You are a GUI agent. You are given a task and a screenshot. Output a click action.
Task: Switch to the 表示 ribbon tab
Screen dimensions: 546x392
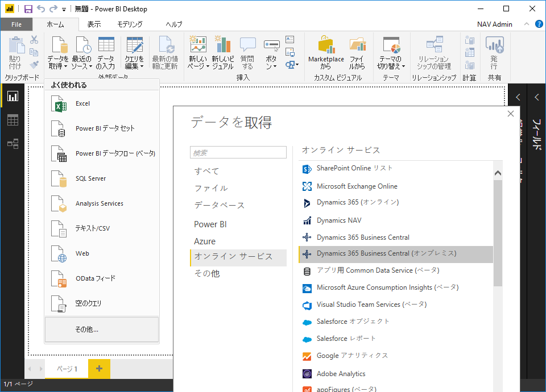[94, 24]
